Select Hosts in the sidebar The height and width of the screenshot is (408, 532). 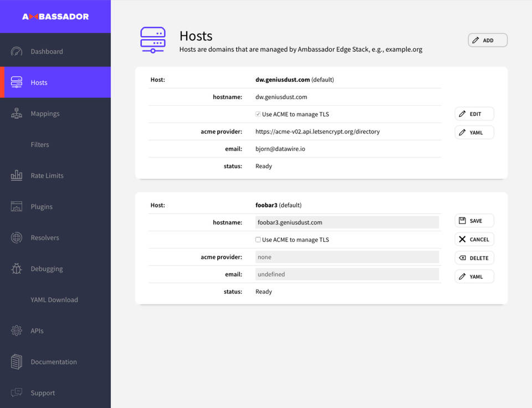(39, 82)
